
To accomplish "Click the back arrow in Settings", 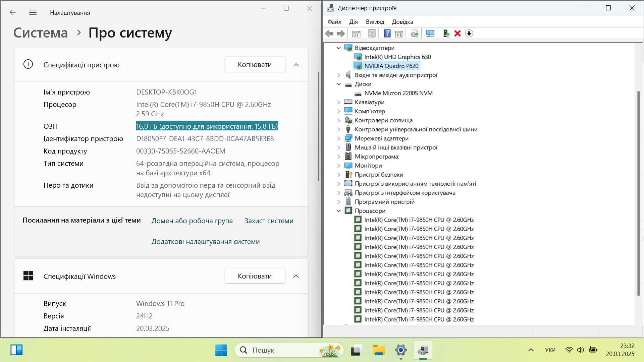I will click(x=13, y=12).
